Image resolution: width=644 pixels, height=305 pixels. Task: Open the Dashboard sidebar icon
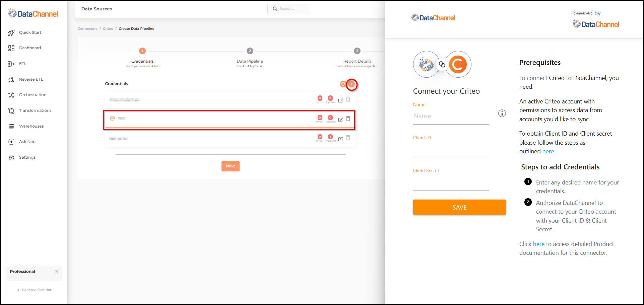click(x=11, y=48)
